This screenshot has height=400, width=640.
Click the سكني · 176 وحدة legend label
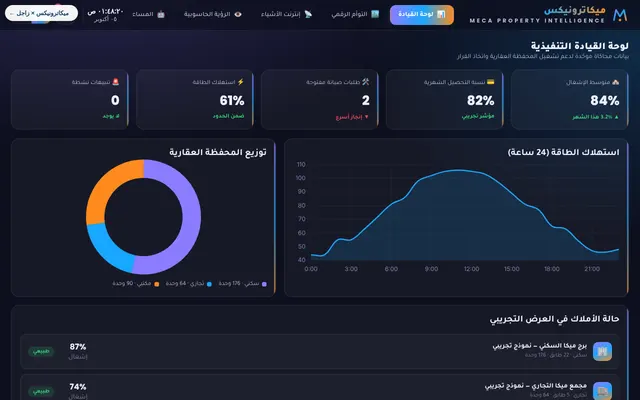pos(239,284)
